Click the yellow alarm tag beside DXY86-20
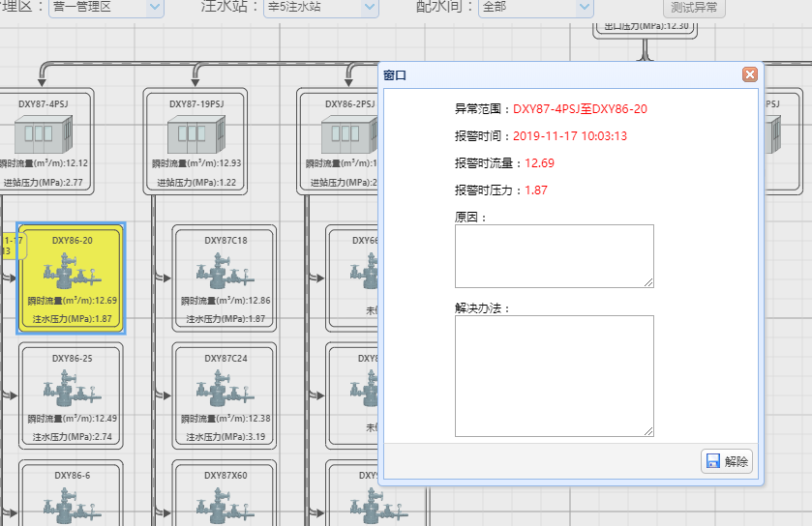812x526 pixels. 10,246
